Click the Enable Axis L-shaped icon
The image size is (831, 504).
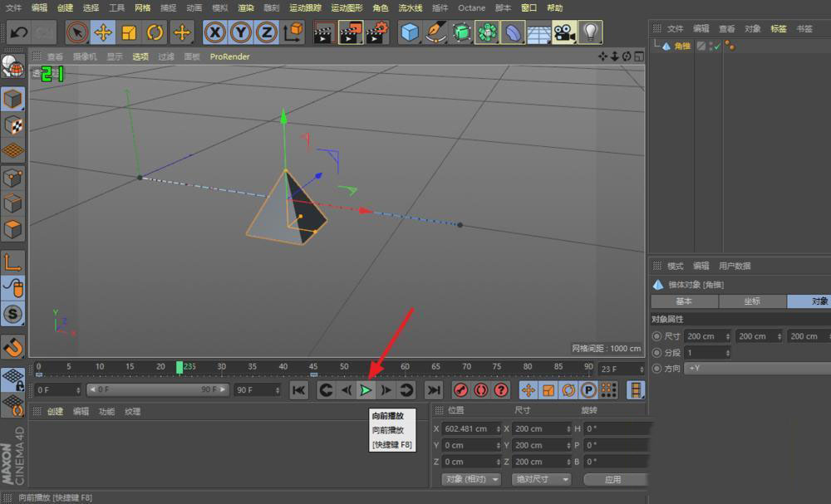click(13, 262)
